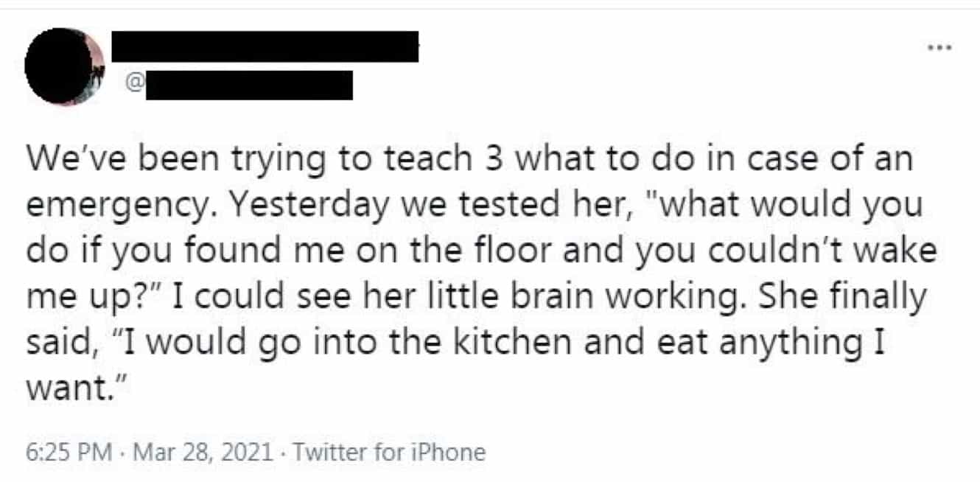Click the redacted username handle bar

pos(249,86)
